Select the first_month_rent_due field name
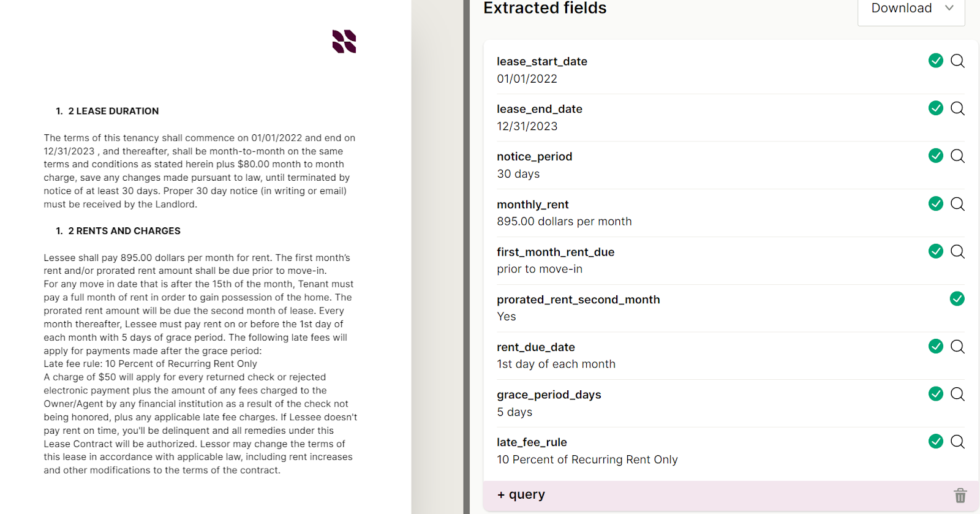980x514 pixels. [556, 252]
